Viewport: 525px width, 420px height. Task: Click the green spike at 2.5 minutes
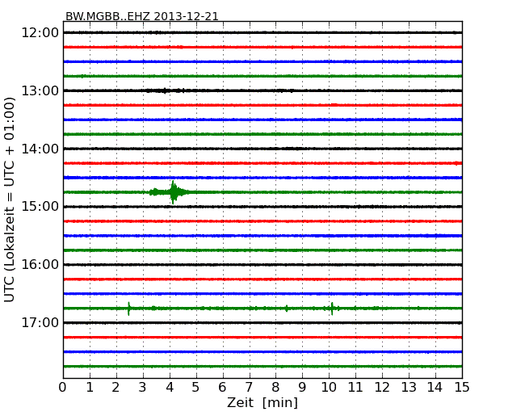[129, 309]
